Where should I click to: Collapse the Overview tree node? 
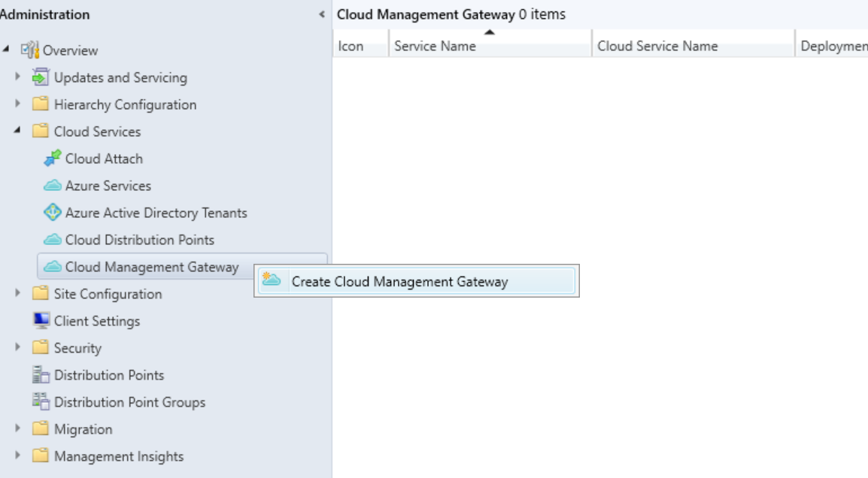tap(6, 50)
